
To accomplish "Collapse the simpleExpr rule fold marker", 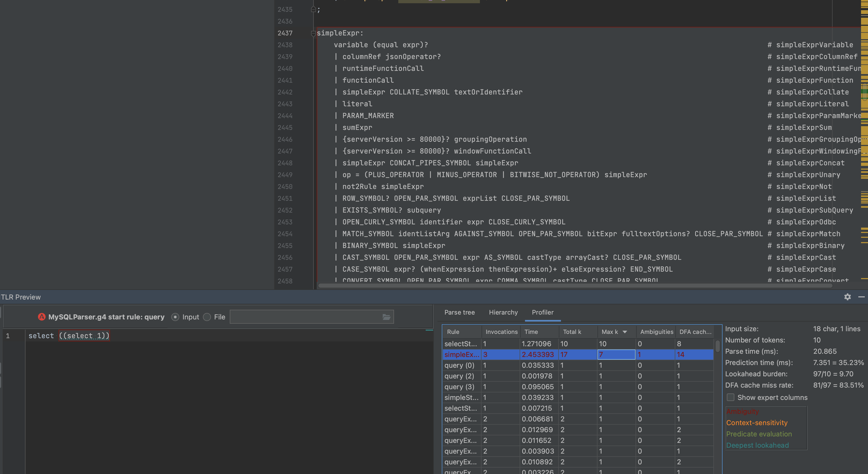I will pos(313,33).
